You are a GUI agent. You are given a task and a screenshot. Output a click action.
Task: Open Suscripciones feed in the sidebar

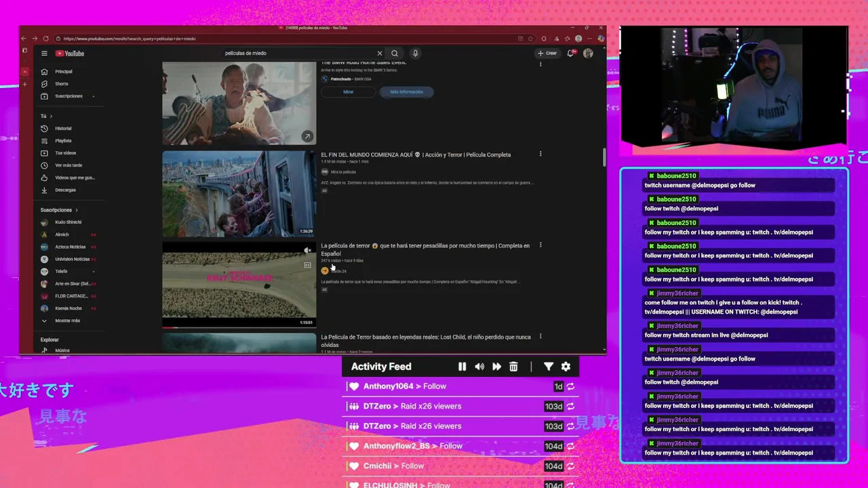point(68,96)
